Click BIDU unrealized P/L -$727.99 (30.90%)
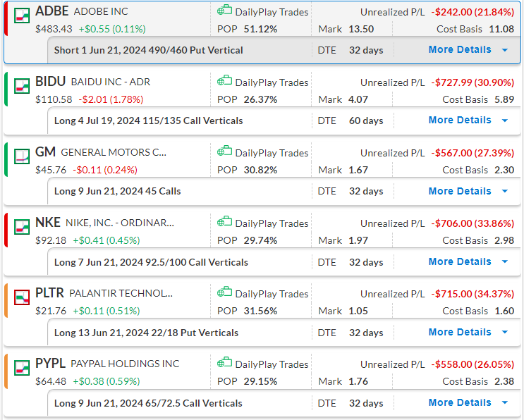This screenshot has height=420, width=524. point(473,82)
